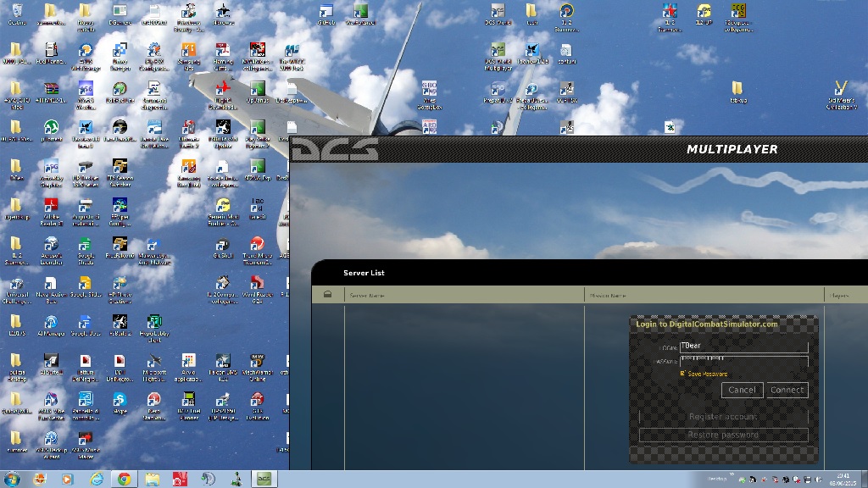
Task: Click the Restore password button
Action: pos(723,435)
